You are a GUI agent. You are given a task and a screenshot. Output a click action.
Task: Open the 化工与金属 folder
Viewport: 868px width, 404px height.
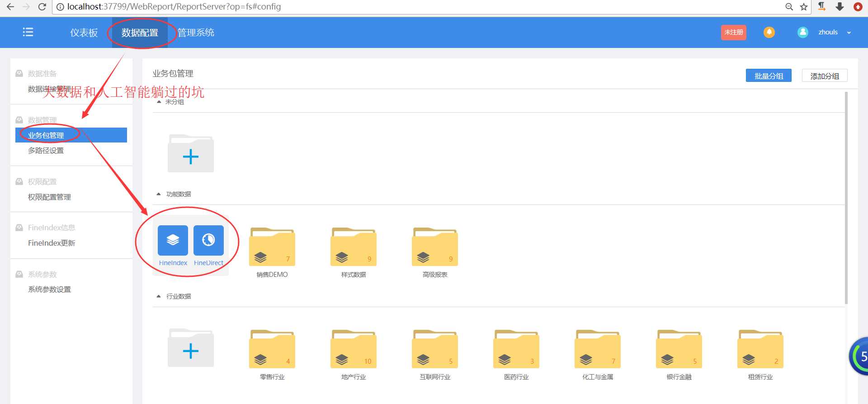[598, 349]
